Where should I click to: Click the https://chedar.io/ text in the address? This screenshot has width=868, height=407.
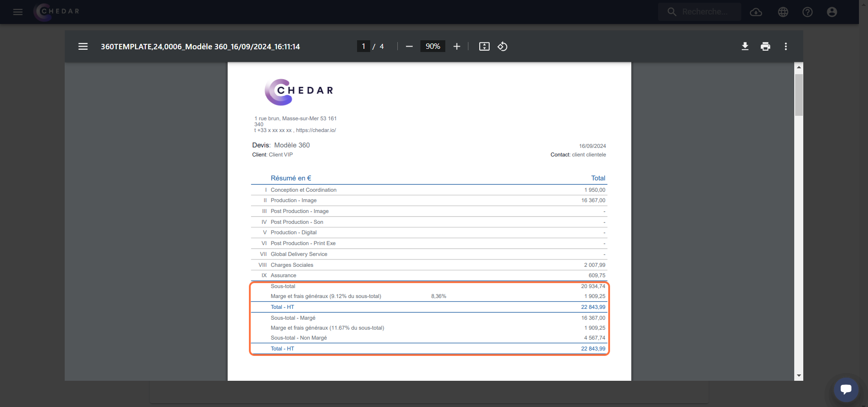(316, 130)
